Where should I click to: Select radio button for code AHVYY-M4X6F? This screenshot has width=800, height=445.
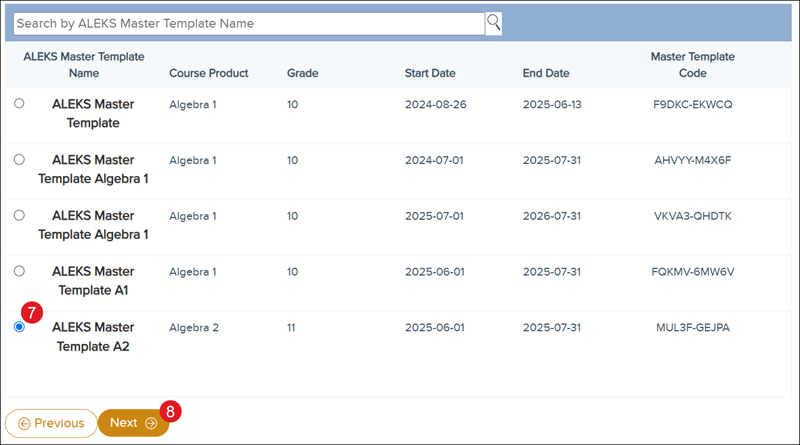point(19,159)
